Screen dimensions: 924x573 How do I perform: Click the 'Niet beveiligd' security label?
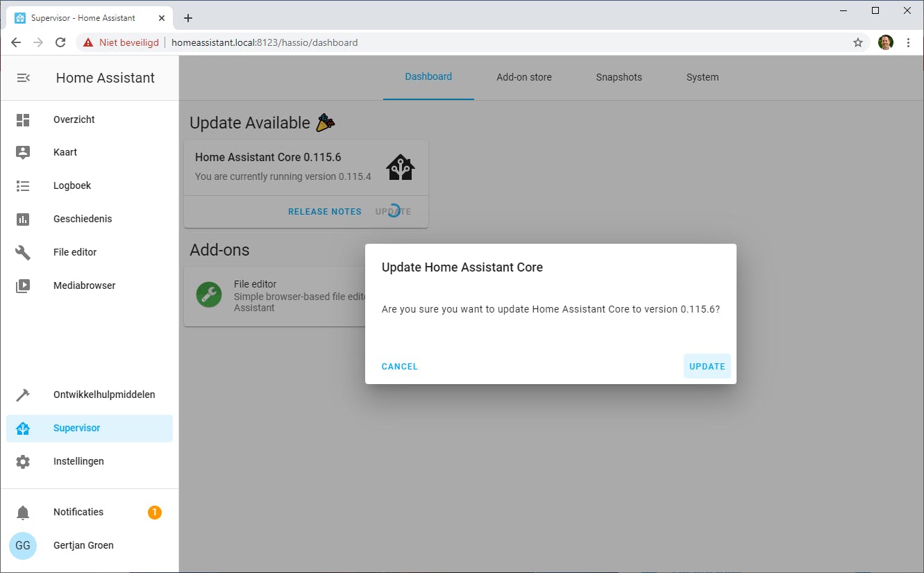129,42
